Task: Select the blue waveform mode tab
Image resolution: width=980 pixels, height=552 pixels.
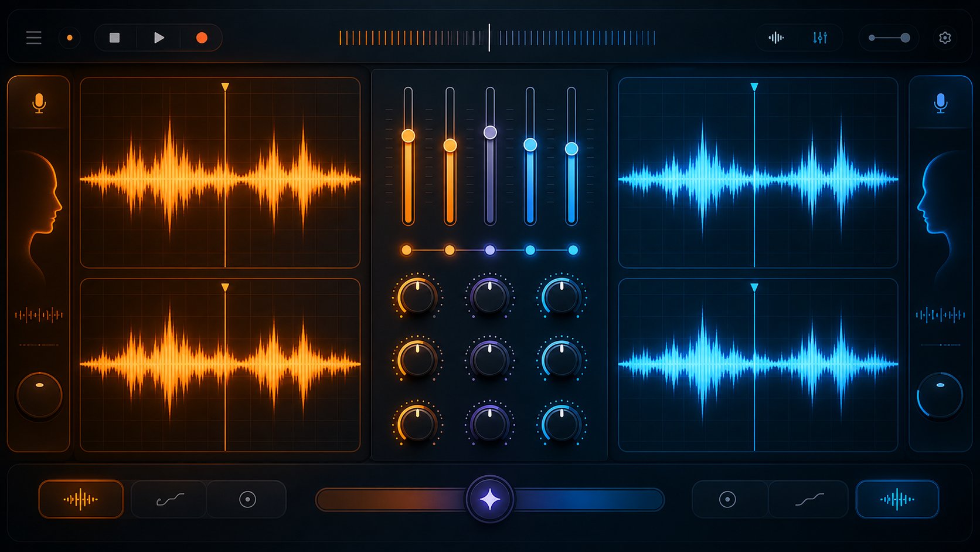Action: click(897, 499)
